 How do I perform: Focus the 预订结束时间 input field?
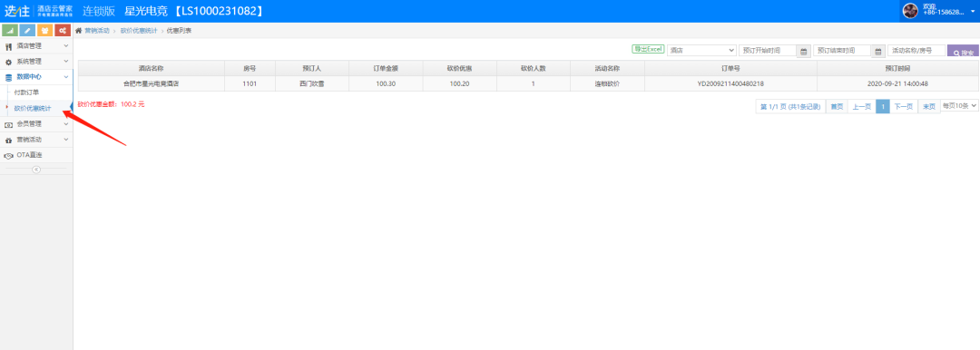pos(842,51)
